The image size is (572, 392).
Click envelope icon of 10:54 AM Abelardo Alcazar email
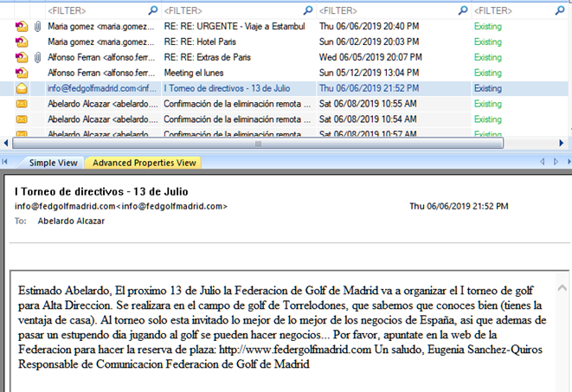click(x=22, y=119)
